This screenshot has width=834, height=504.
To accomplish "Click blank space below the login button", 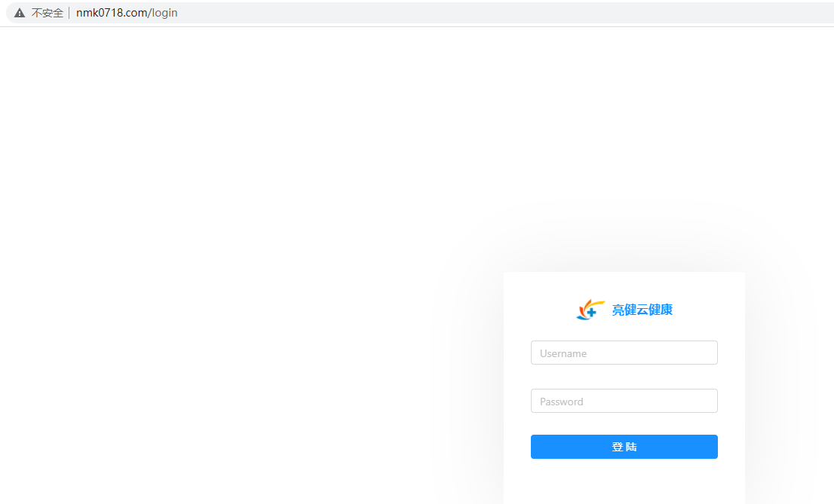I will coord(624,482).
